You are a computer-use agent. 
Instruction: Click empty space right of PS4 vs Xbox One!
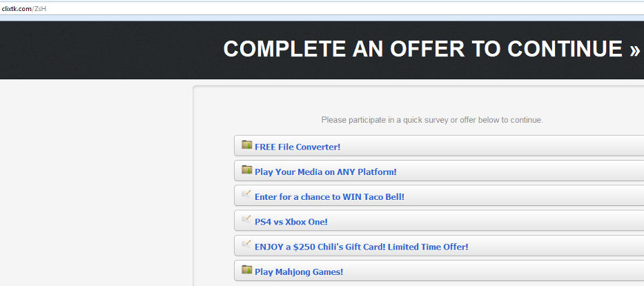point(483,221)
